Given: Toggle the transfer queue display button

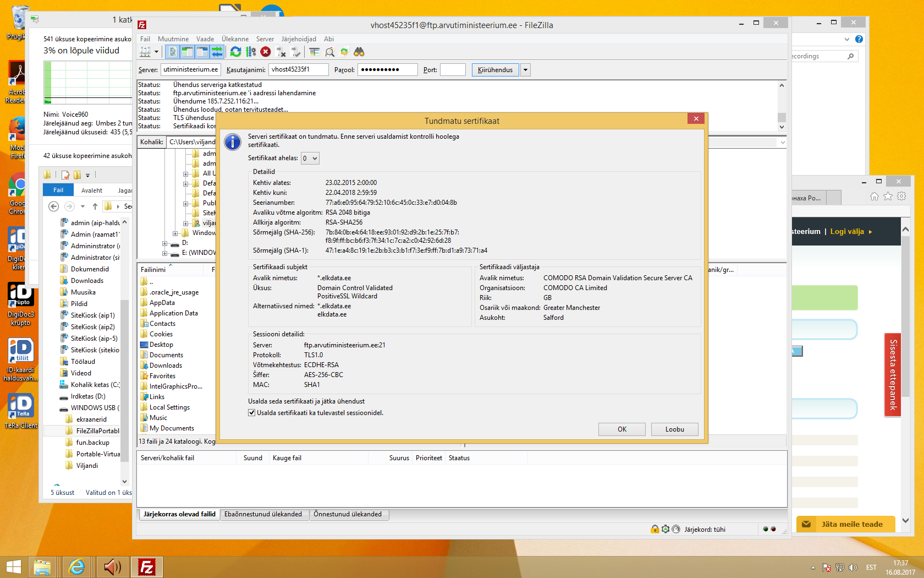Looking at the screenshot, I should [217, 52].
